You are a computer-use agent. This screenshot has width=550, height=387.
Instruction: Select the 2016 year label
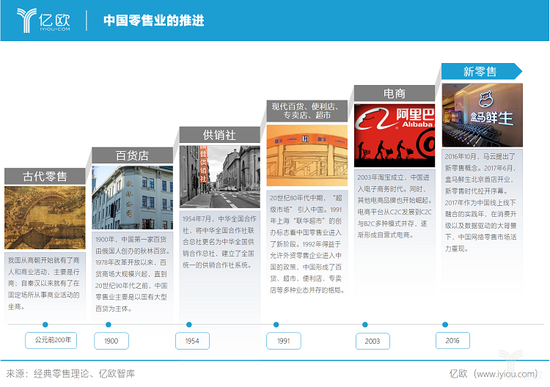click(x=452, y=340)
